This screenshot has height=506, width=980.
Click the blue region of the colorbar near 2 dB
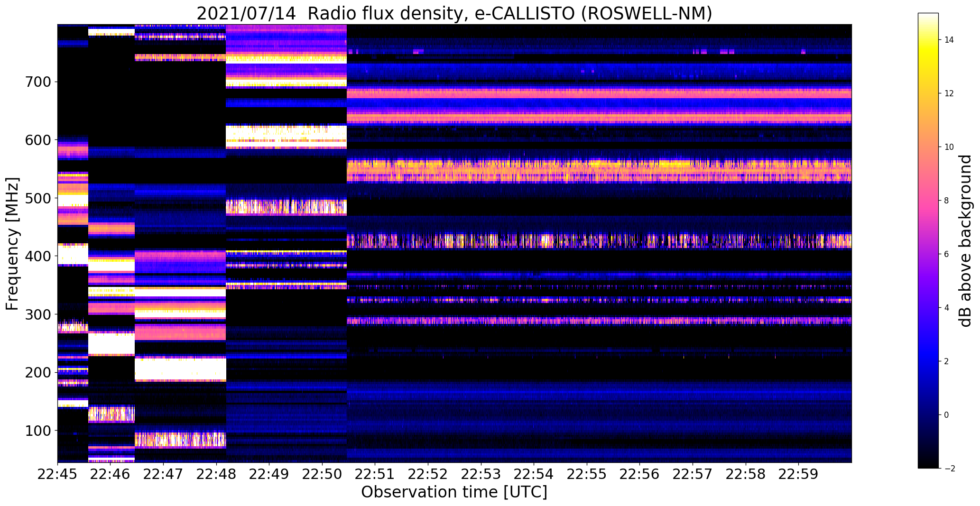pyautogui.click(x=928, y=361)
